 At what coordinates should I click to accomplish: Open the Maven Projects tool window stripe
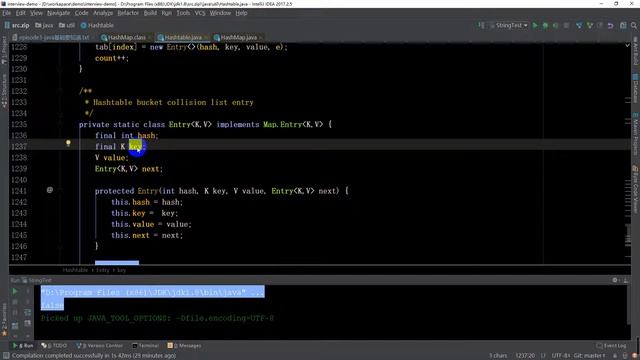636,134
